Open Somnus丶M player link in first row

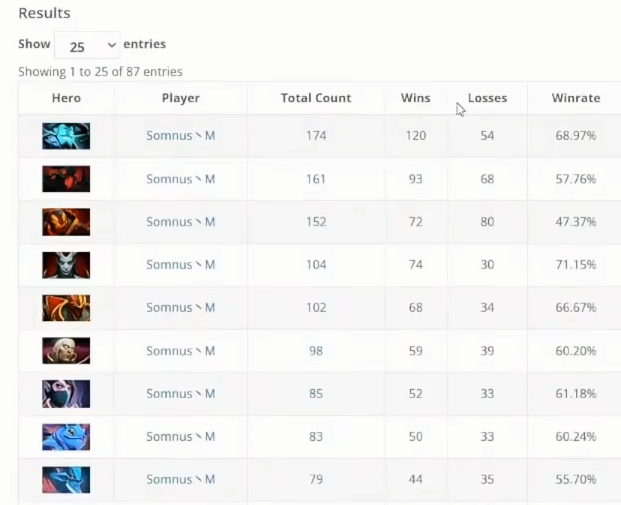[x=181, y=136]
